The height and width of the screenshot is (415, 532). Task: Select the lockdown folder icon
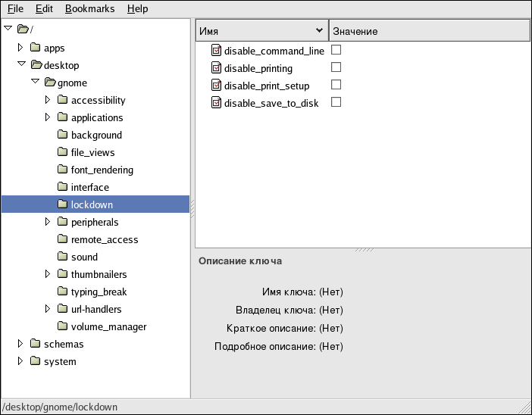(63, 204)
